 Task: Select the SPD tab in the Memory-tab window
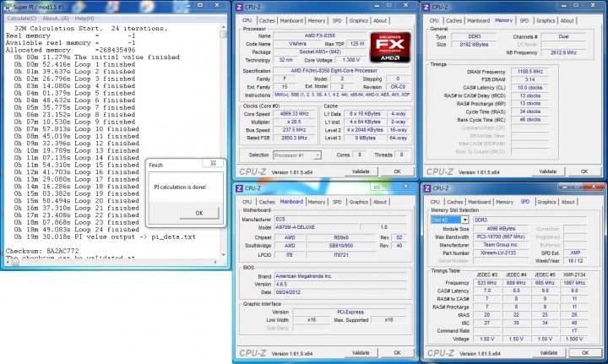point(524,20)
